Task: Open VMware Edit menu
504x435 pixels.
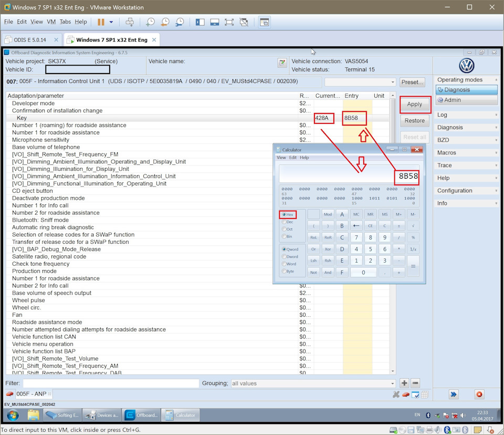Action: [22, 22]
